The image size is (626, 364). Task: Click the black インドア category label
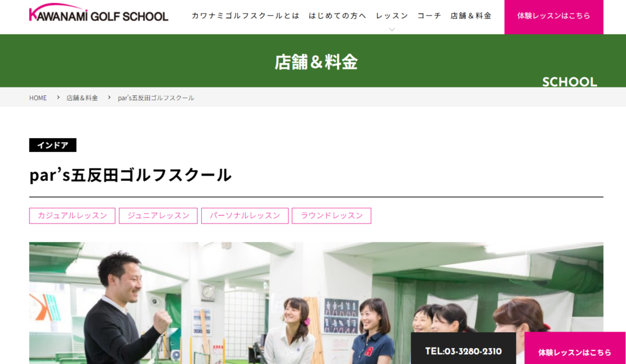click(x=53, y=145)
